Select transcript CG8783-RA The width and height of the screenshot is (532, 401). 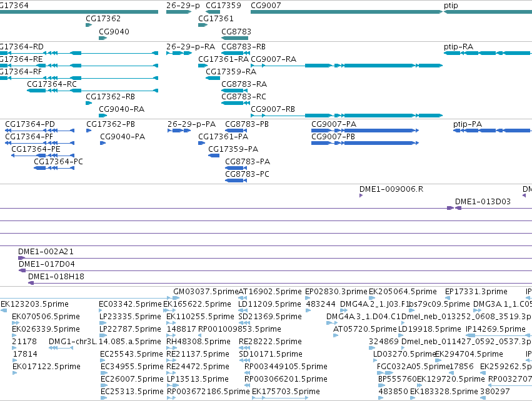(x=235, y=91)
